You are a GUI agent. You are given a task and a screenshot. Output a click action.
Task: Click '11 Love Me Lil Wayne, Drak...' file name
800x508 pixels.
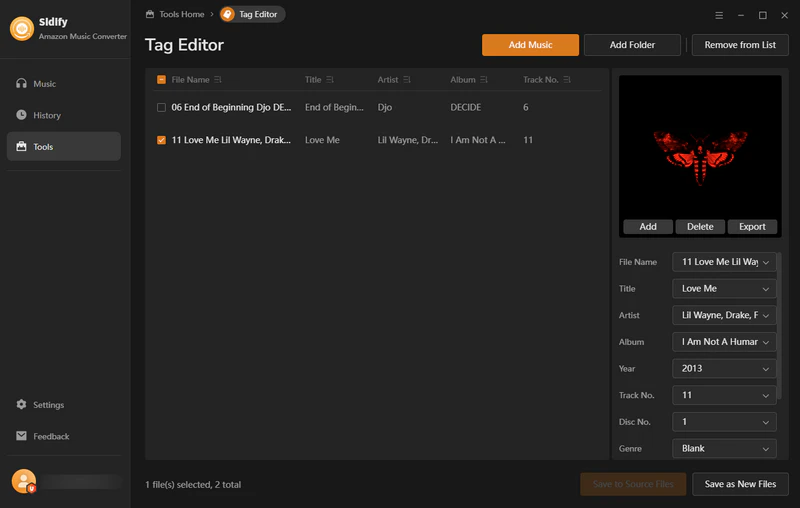click(x=231, y=140)
